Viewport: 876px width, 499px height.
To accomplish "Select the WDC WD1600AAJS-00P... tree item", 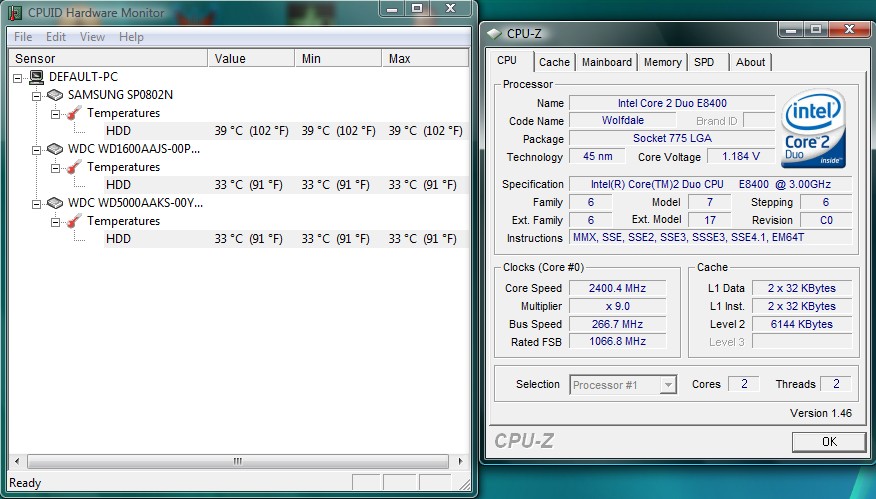I will (x=134, y=149).
